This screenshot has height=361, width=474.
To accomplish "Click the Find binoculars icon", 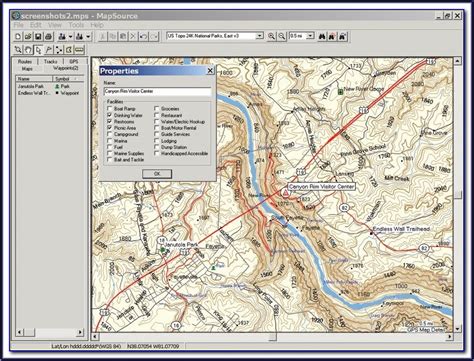I will (322, 36).
